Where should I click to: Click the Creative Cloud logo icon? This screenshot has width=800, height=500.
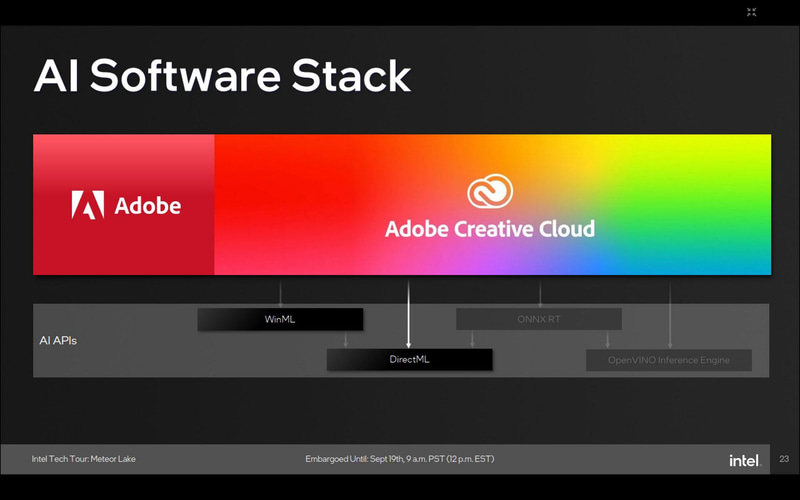(490, 191)
